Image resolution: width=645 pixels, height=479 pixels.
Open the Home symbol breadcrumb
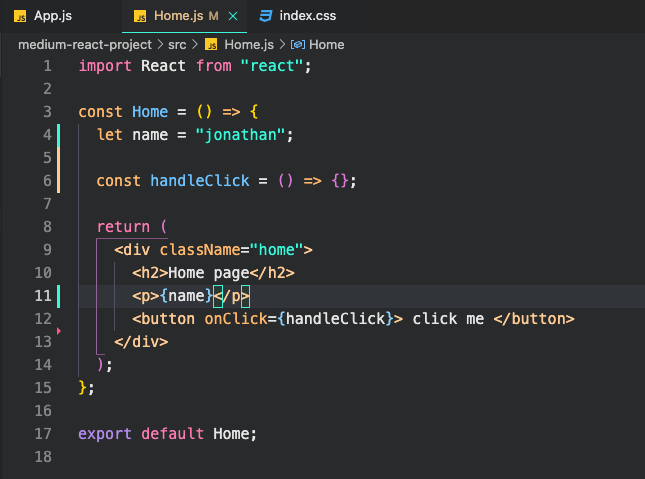(327, 44)
